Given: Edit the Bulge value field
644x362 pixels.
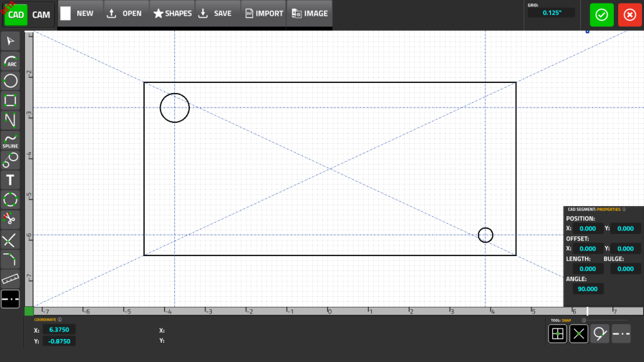Looking at the screenshot, I should coord(625,268).
